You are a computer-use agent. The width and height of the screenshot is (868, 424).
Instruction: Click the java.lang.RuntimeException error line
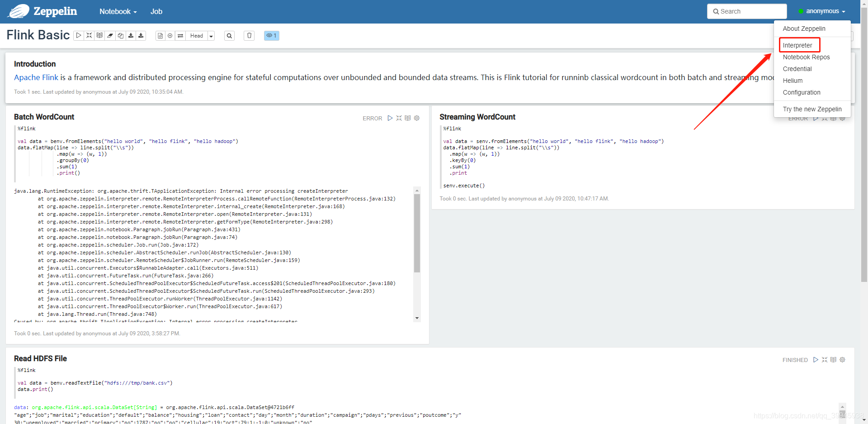pyautogui.click(x=181, y=191)
